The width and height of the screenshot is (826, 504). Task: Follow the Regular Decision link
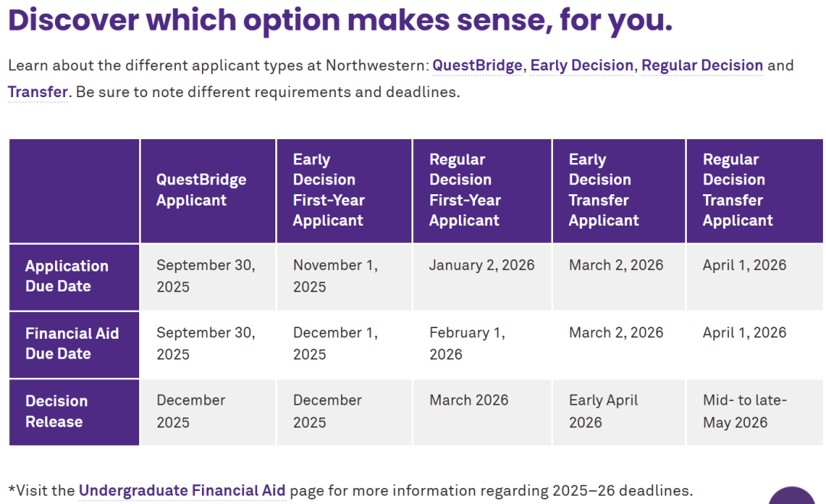pyautogui.click(x=701, y=65)
